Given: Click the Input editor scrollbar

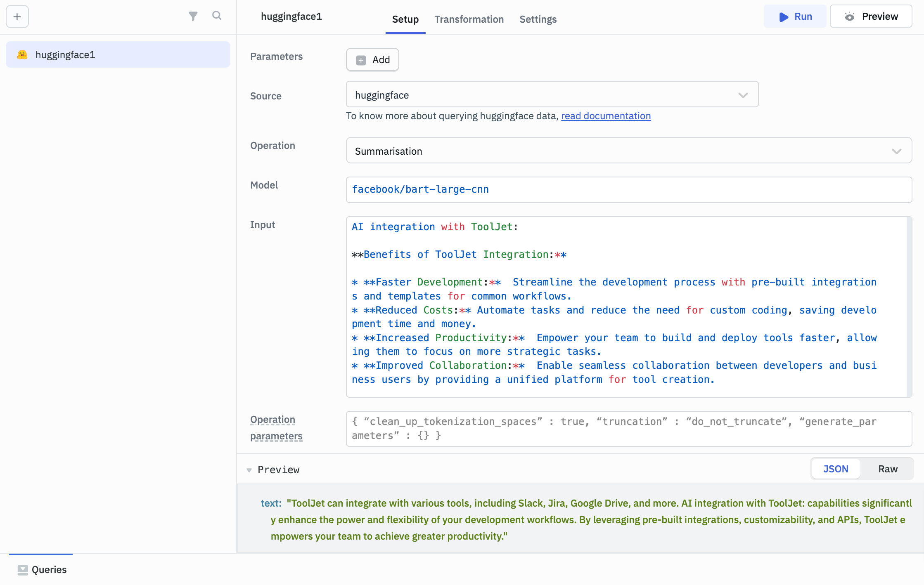Looking at the screenshot, I should click(x=909, y=306).
